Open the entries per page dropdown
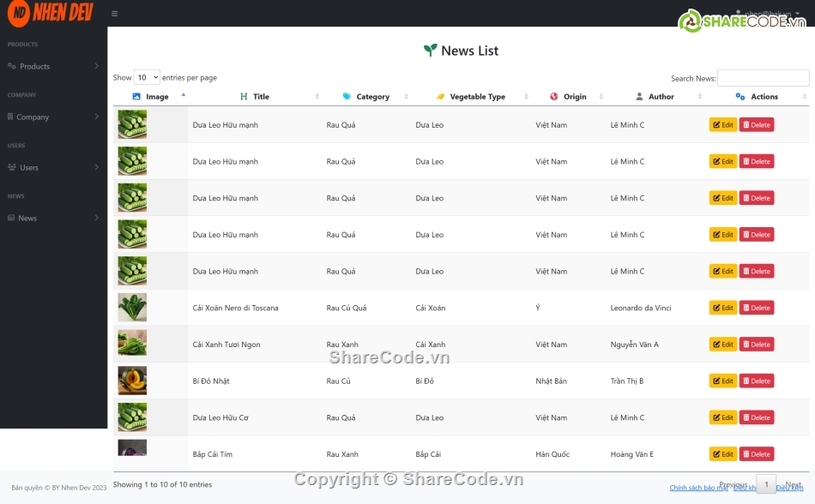Image resolution: width=815 pixels, height=504 pixels. (x=147, y=77)
